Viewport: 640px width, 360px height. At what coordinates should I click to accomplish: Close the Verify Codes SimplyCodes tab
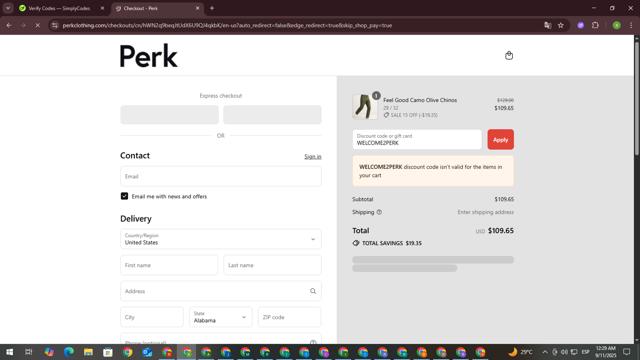[102, 8]
